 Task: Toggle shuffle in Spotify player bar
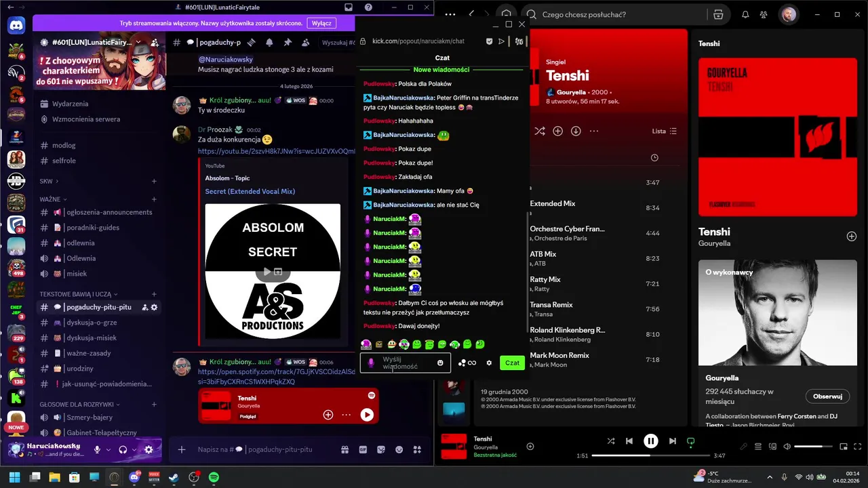pyautogui.click(x=611, y=441)
